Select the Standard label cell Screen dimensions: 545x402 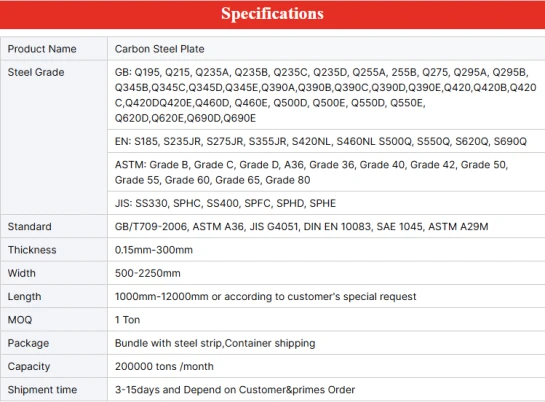(54, 227)
